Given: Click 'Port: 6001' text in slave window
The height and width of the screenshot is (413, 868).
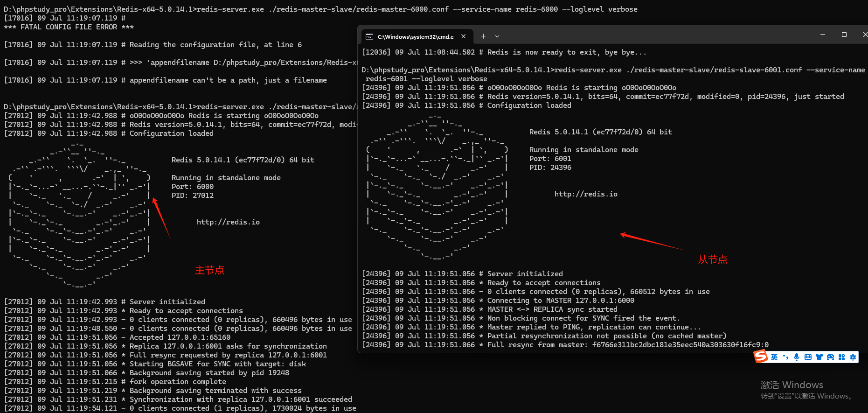Looking at the screenshot, I should point(550,159).
